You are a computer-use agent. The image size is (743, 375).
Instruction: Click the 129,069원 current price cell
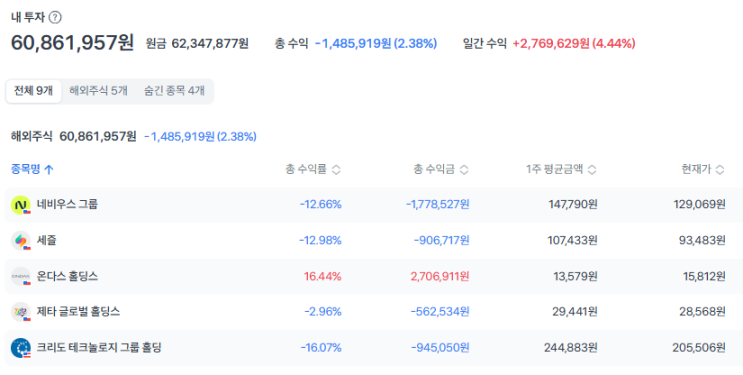(699, 205)
